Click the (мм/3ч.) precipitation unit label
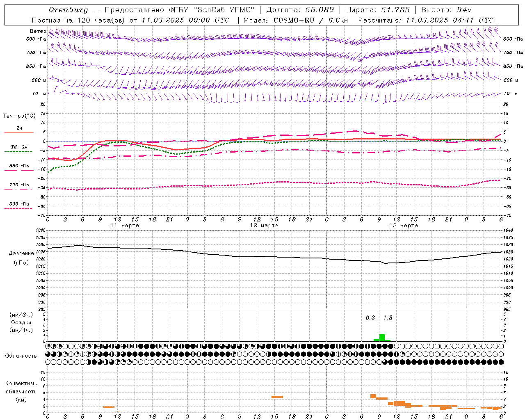Image resolution: width=525 pixels, height=420 pixels. (x=21, y=315)
